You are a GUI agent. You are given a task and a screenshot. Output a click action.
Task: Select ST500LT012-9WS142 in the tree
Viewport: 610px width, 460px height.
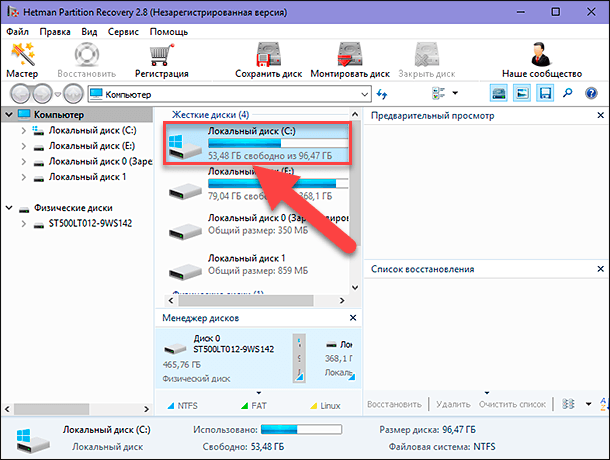coord(90,223)
